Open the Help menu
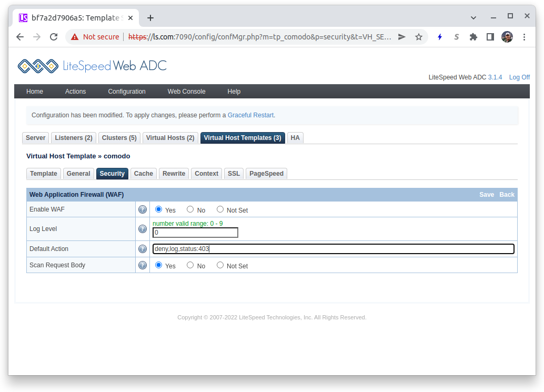Screen dimensions: 544x392 pos(234,92)
